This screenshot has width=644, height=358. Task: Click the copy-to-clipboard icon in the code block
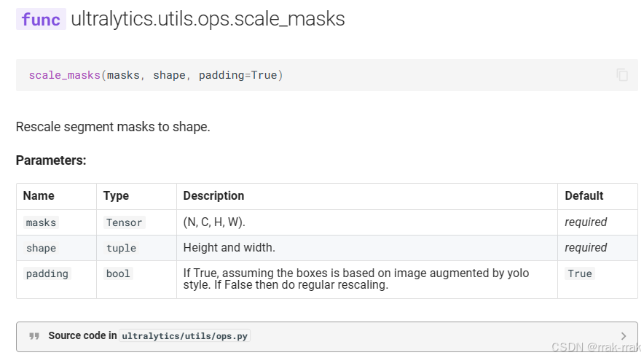621,75
